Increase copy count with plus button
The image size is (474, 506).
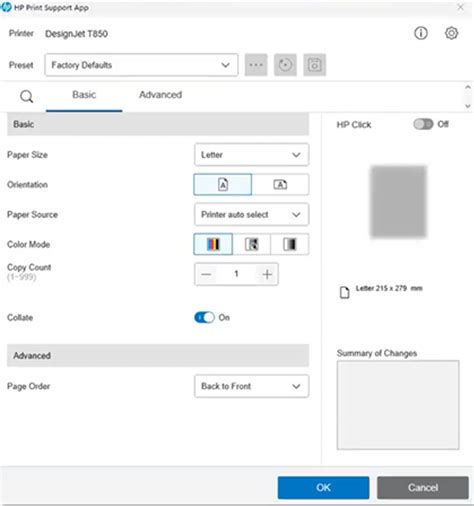267,274
